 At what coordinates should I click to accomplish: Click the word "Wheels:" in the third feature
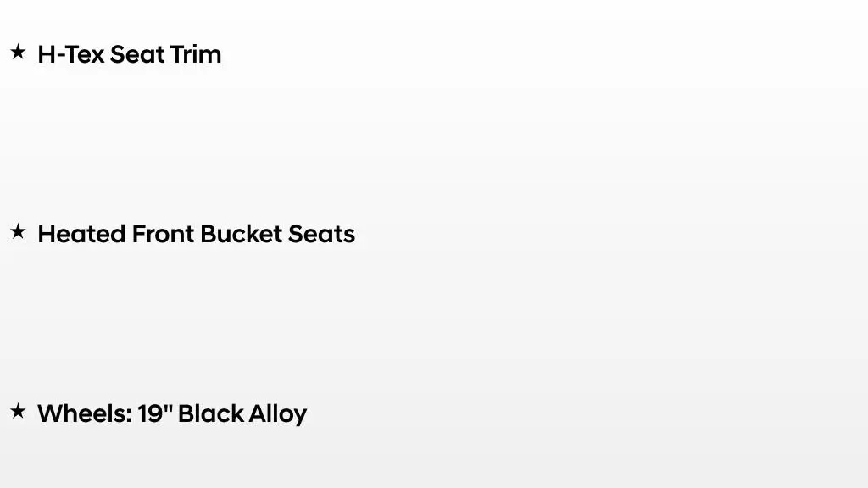(x=85, y=413)
